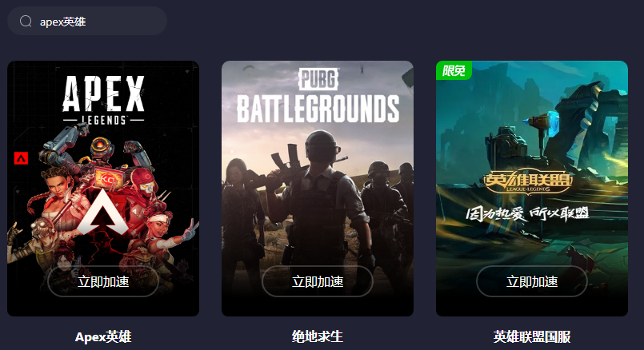This screenshot has width=644, height=350.
Task: Click the PUBG logo on the cover
Action: (x=318, y=79)
